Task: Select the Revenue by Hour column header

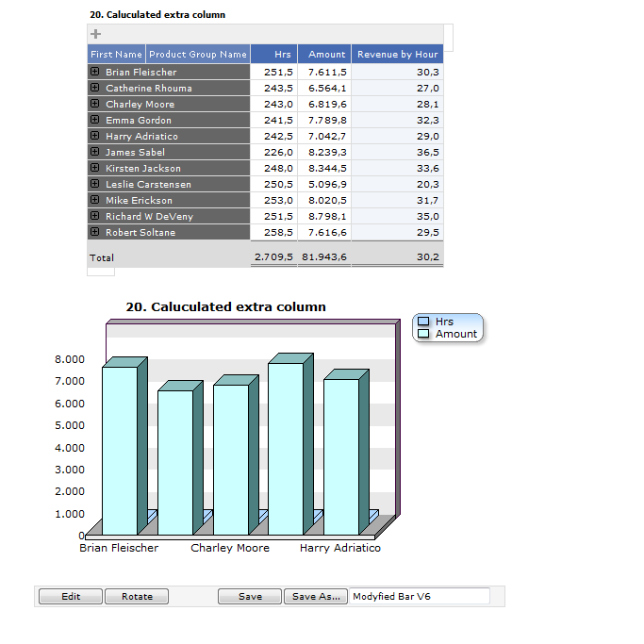Action: click(397, 55)
